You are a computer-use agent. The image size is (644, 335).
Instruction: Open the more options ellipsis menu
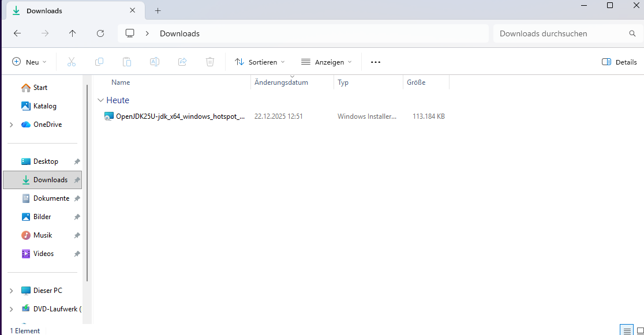point(376,62)
